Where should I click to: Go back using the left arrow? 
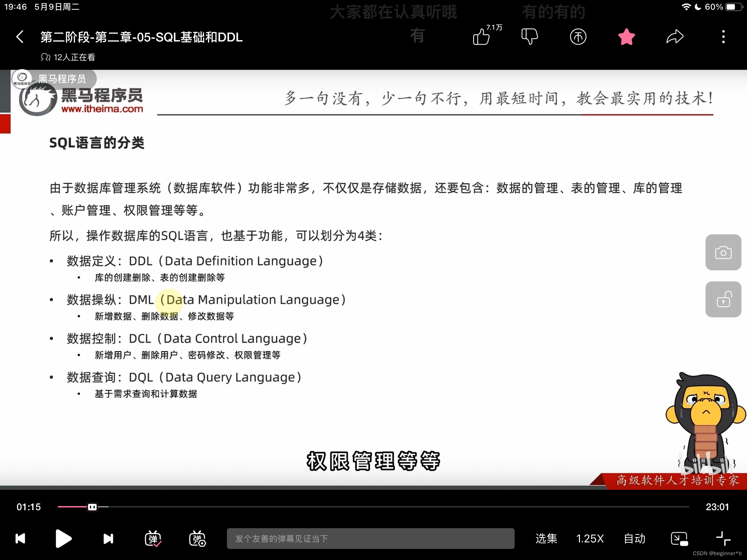point(20,37)
